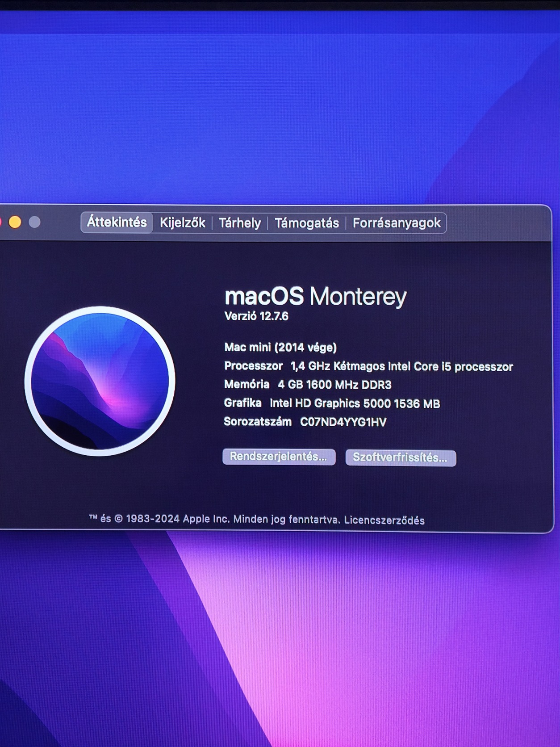Click the Processzor label
The image size is (560, 747).
pyautogui.click(x=253, y=366)
